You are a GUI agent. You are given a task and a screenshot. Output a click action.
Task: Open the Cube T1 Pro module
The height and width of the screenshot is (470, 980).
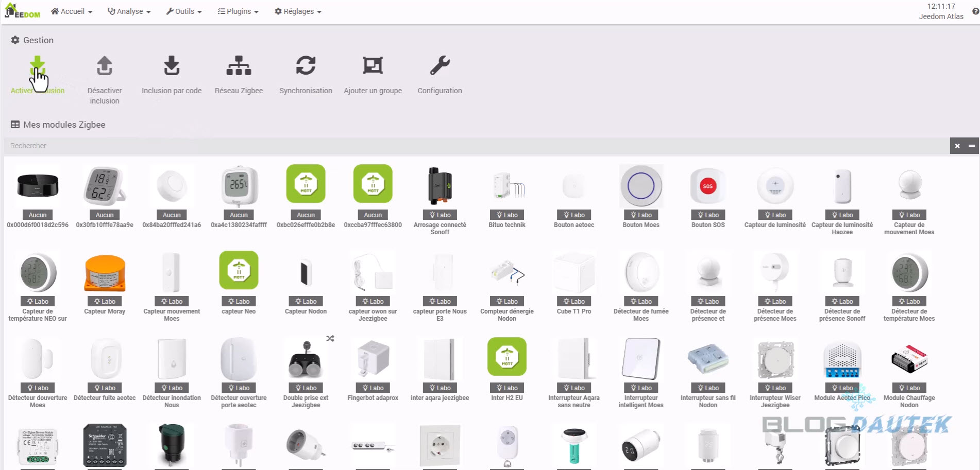pos(573,273)
